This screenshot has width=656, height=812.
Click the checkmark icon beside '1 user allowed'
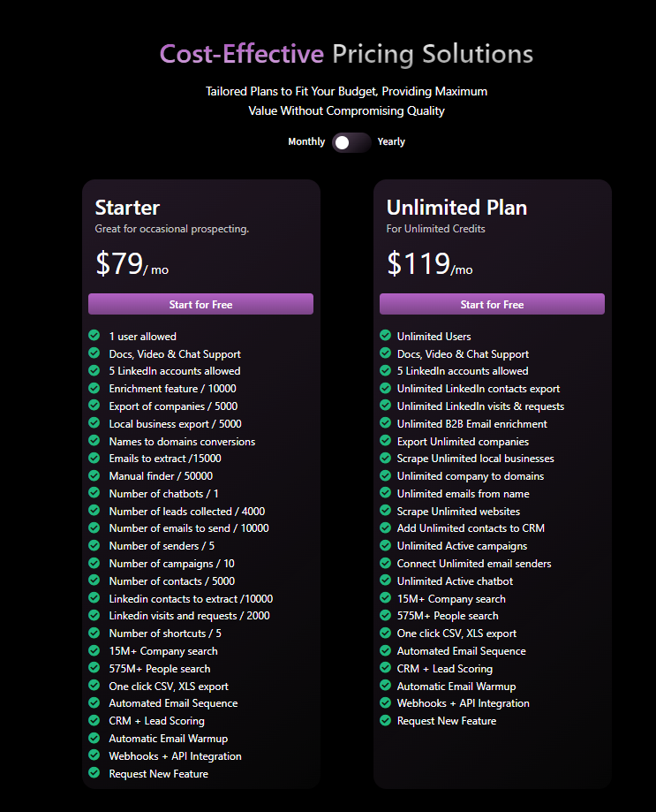point(94,335)
